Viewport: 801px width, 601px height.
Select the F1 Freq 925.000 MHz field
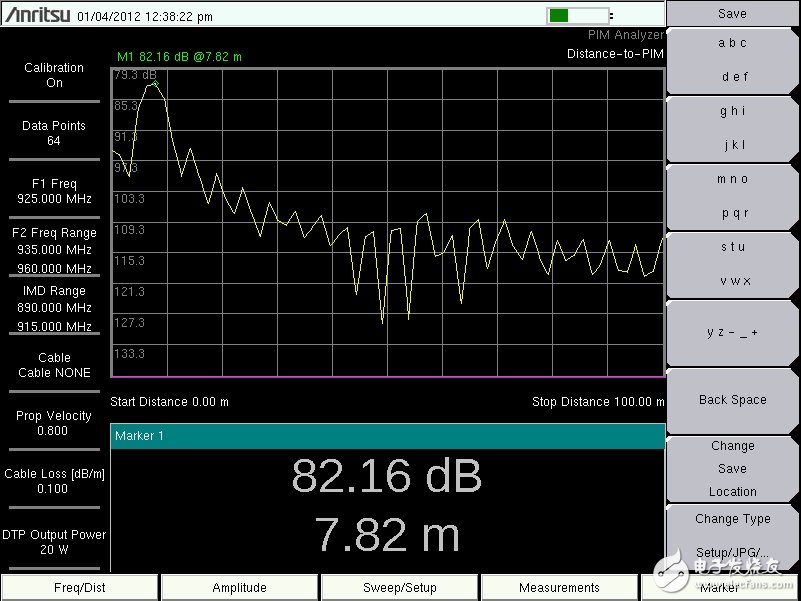(x=54, y=191)
